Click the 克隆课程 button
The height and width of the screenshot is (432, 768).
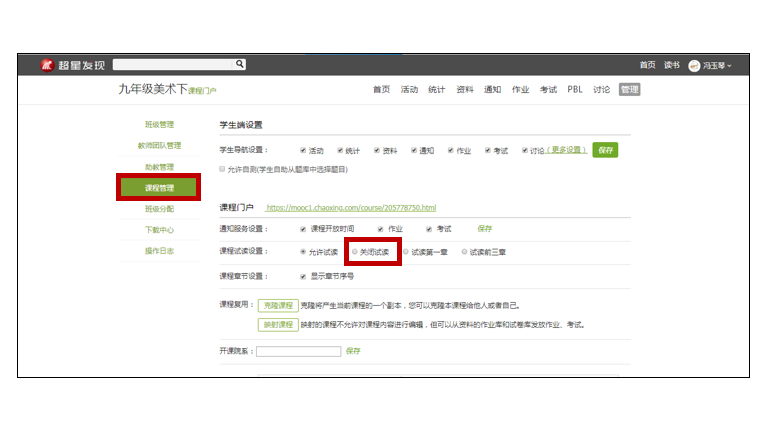click(x=278, y=305)
